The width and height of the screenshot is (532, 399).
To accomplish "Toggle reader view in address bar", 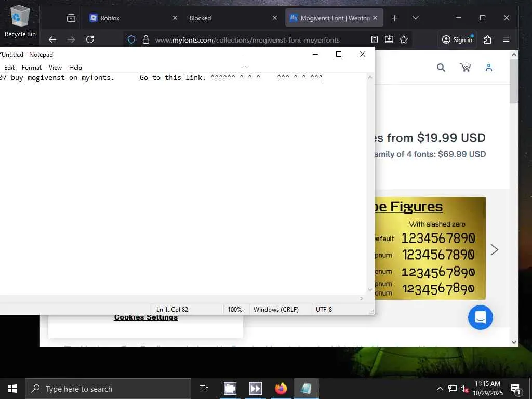I will (375, 39).
